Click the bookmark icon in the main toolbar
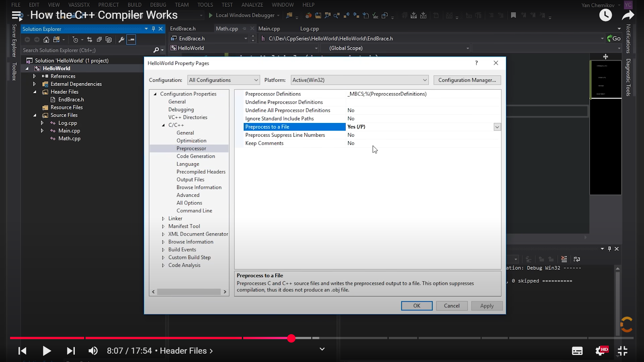The image size is (644, 362). (x=514, y=15)
